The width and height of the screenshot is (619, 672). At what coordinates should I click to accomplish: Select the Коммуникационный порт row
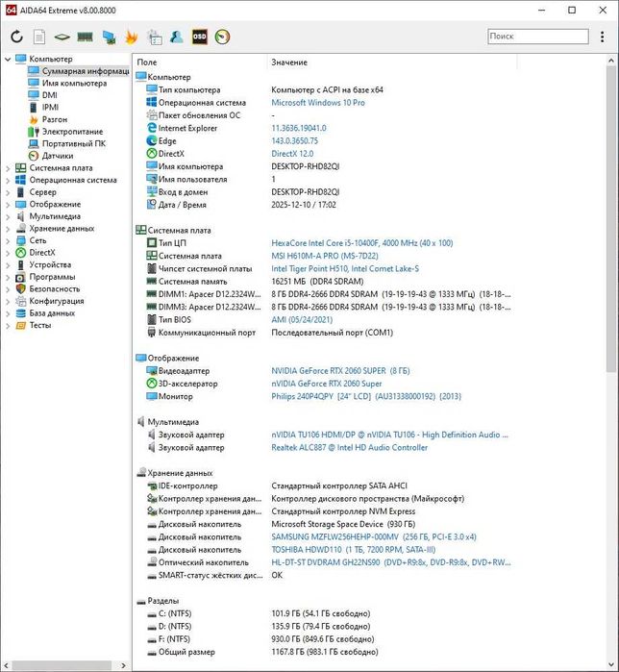point(326,333)
